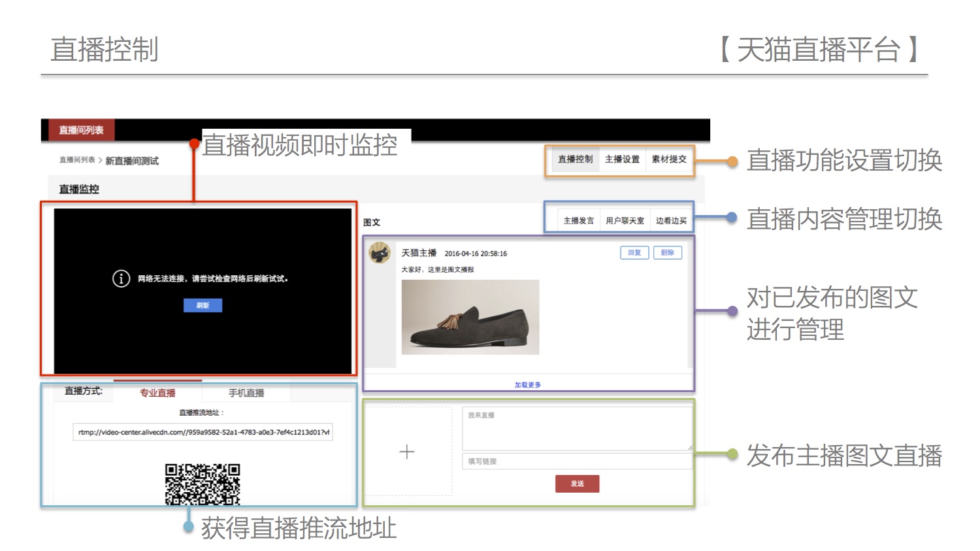Click the 天猫主播 username text
The height and width of the screenshot is (551, 980).
pyautogui.click(x=419, y=253)
